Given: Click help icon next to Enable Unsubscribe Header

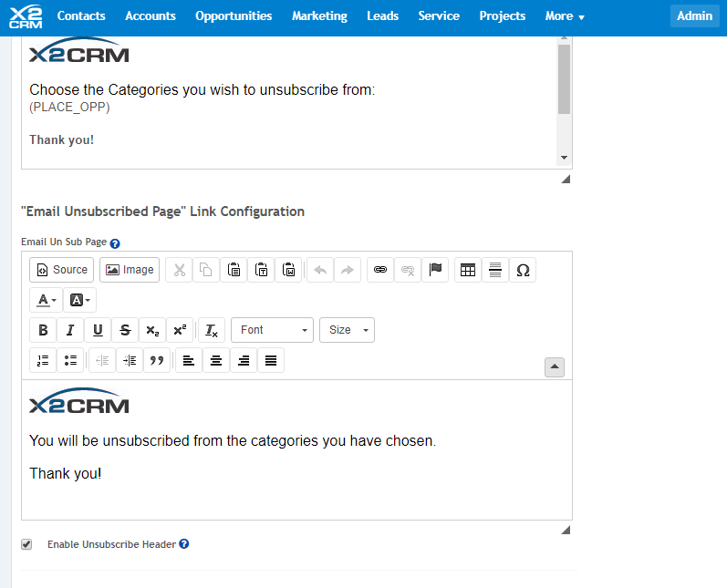Looking at the screenshot, I should (x=184, y=544).
